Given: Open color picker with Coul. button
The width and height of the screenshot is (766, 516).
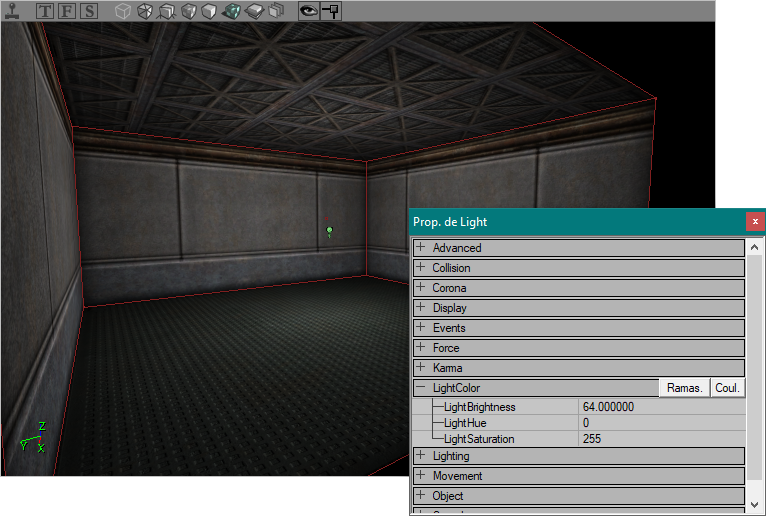Looking at the screenshot, I should 727,388.
